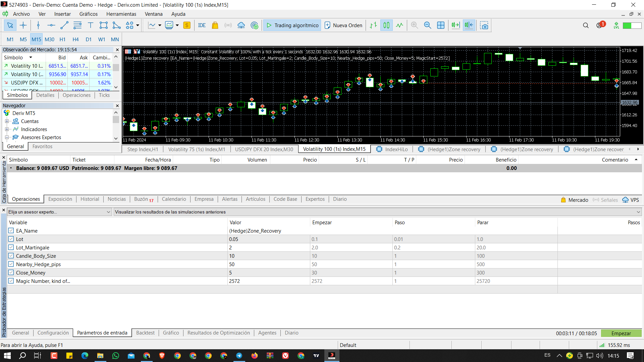
Task: Uncheck the Lot parameter checkbox
Action: 11,239
